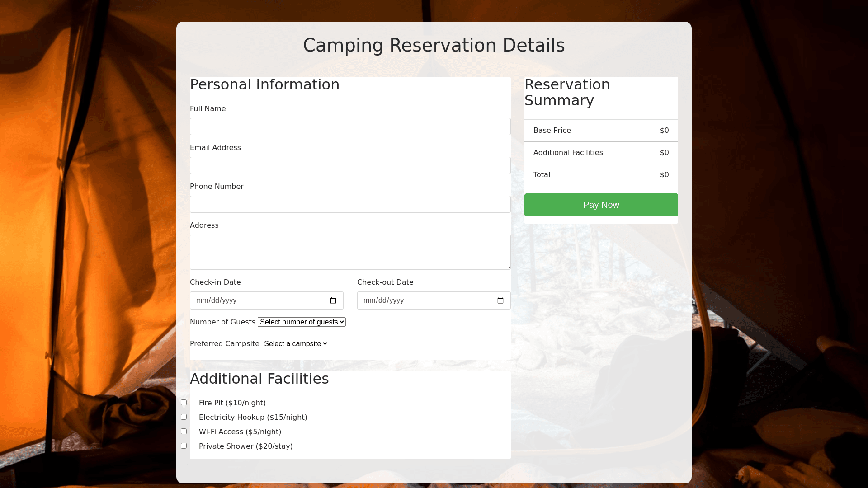Click the Fire Pit ($10/night) label
The height and width of the screenshot is (488, 868).
pyautogui.click(x=232, y=403)
